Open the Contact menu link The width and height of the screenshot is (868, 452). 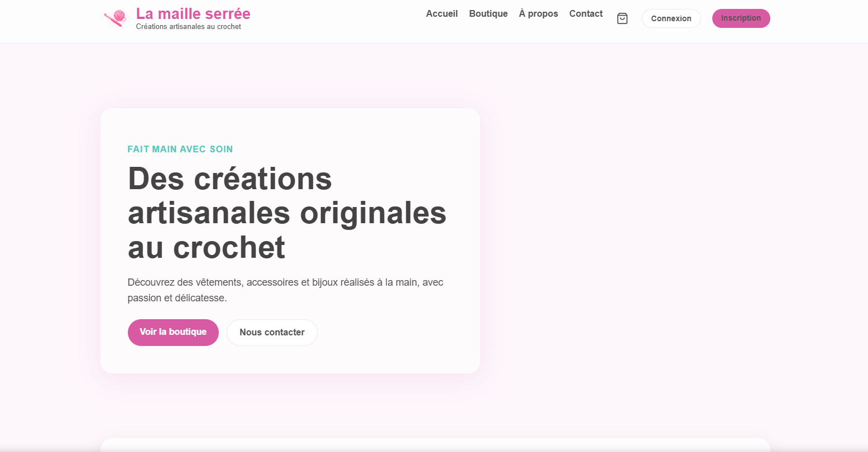pos(586,14)
